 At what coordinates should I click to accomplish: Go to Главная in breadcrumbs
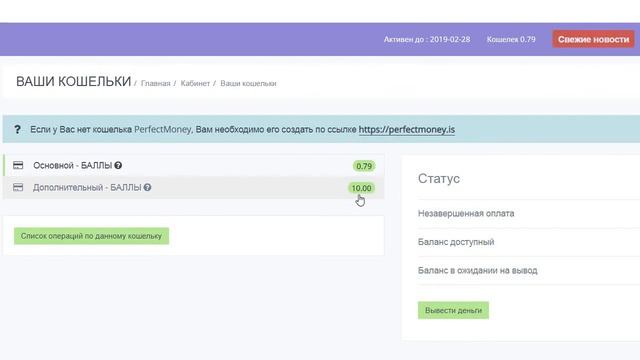click(156, 83)
